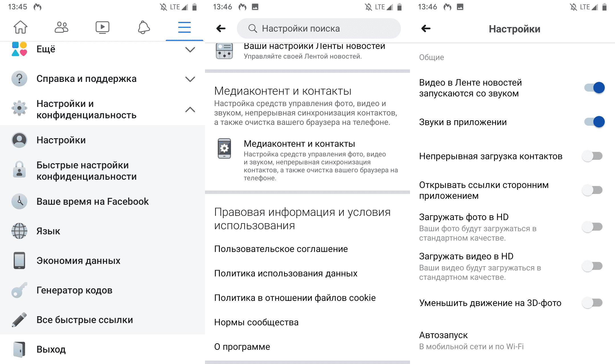
Task: Open Медиаконтент и контакты settings item
Action: [x=307, y=161]
